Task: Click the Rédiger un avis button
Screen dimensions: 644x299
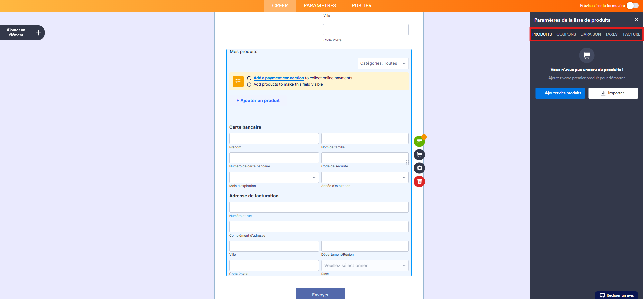Action: (617, 295)
